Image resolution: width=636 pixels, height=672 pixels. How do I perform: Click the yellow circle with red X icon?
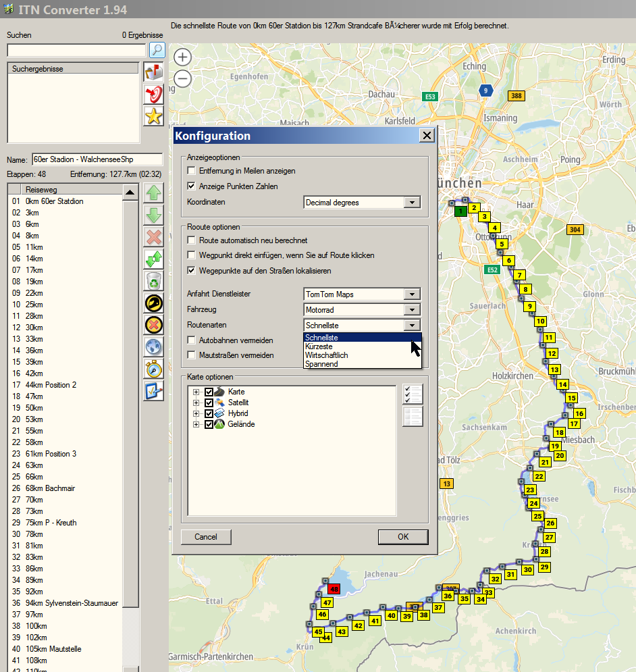point(154,326)
